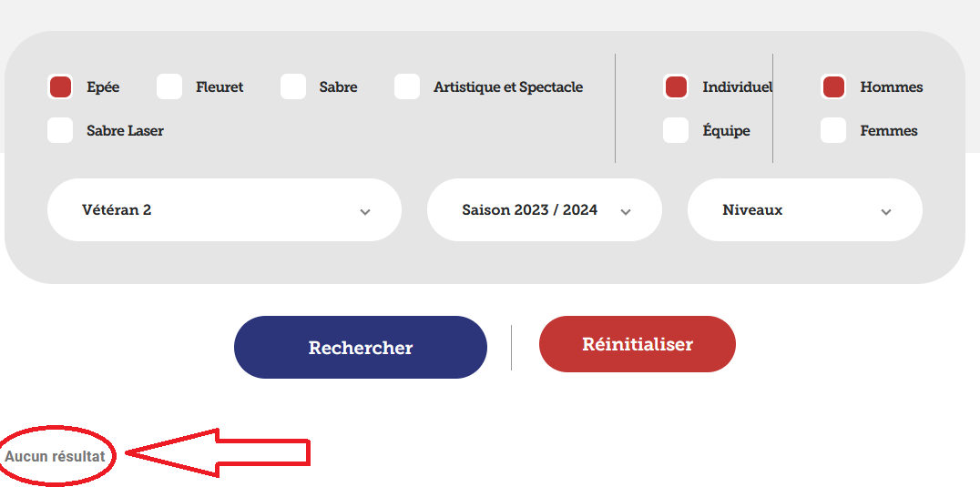Enable the Équipe checkbox
The width and height of the screenshot is (980, 487).
click(x=676, y=130)
